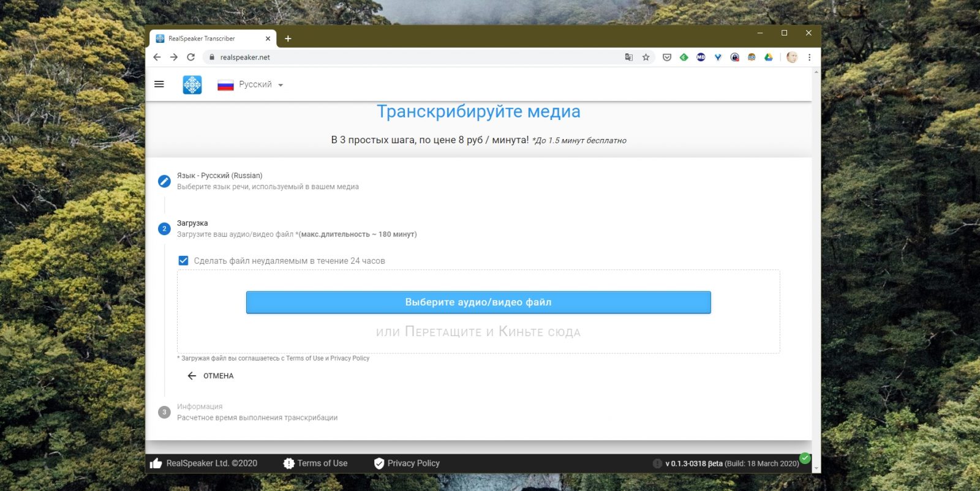
Task: Toggle the keep file 24 hours checkbox
Action: (x=183, y=261)
